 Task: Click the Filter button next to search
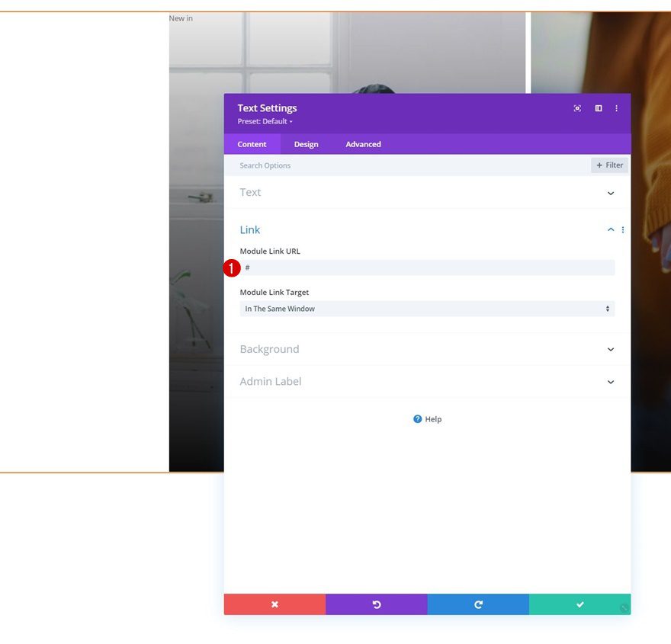point(609,165)
